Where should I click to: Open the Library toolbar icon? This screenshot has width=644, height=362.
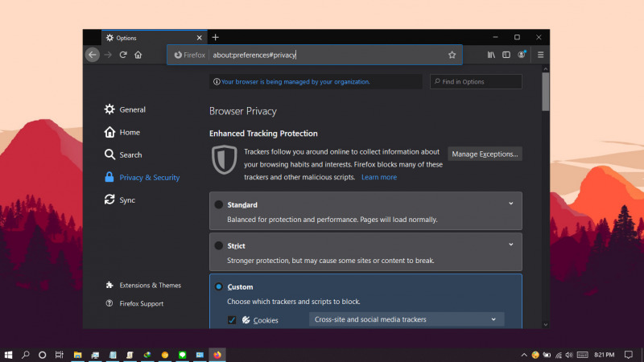pos(491,55)
